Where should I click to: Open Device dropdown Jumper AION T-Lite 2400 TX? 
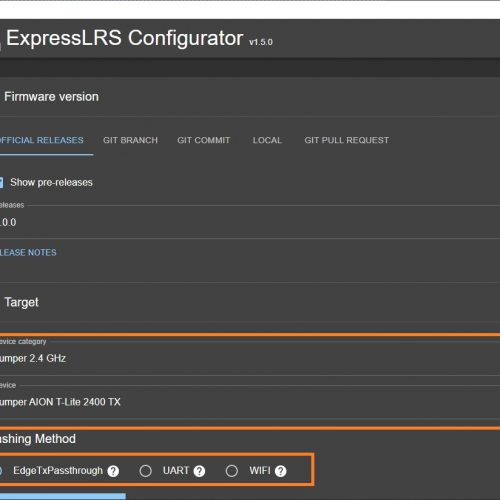(x=250, y=402)
